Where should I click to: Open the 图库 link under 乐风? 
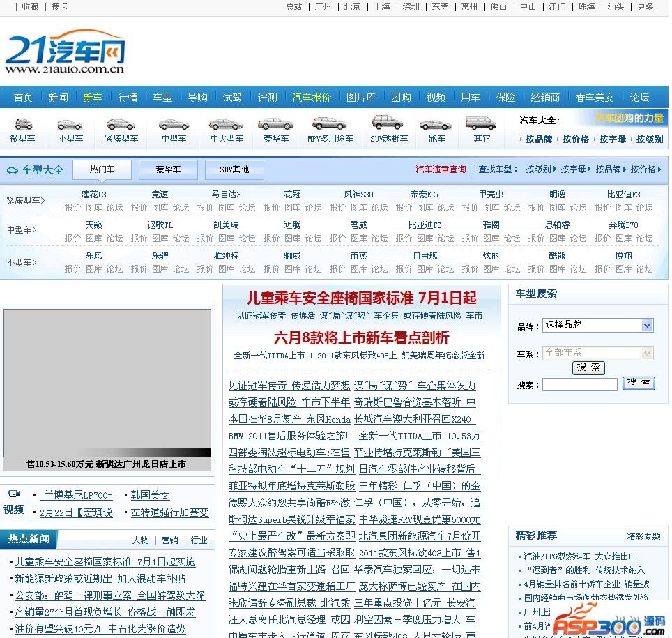pyautogui.click(x=94, y=269)
